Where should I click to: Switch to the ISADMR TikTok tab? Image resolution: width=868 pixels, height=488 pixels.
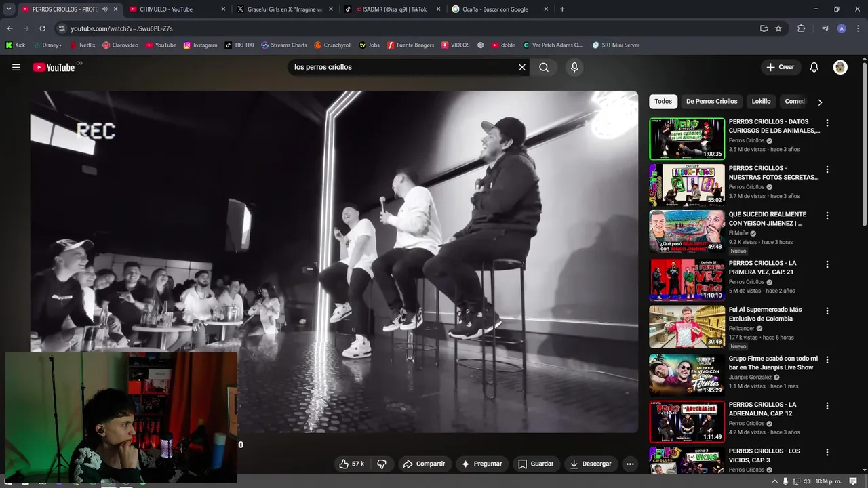(392, 9)
